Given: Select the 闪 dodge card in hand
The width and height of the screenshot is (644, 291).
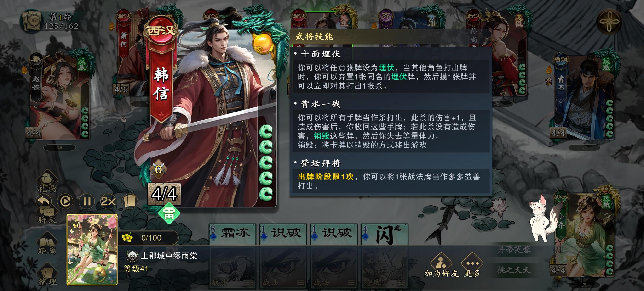Looking at the screenshot, I should (385, 256).
